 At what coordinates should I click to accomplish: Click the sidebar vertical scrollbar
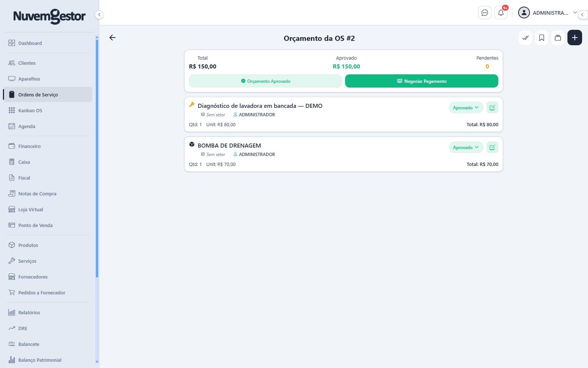97,158
